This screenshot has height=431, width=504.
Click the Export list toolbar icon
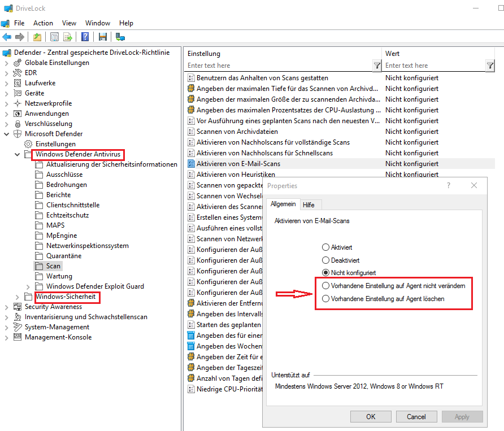point(67,37)
